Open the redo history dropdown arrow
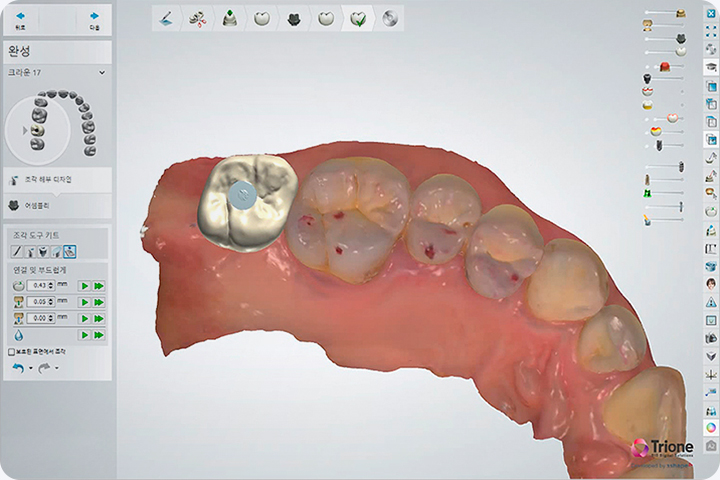Viewport: 720px width, 480px height. click(x=57, y=368)
